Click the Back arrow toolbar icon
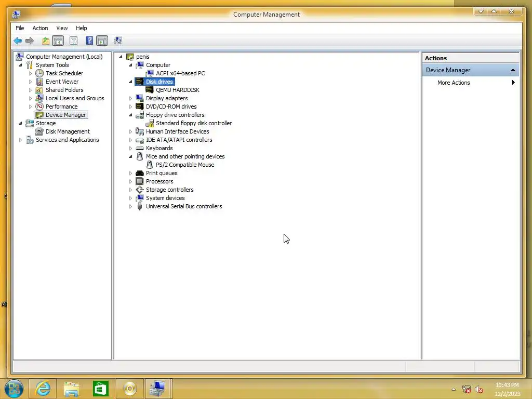This screenshot has width=532, height=399. [18, 41]
